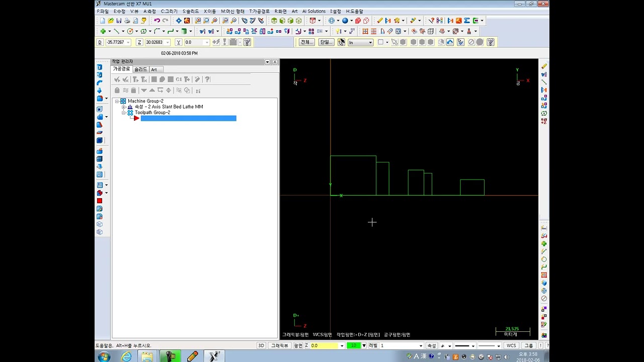Click the Select all operations icon
Screen dimensions: 644x362
point(117,79)
